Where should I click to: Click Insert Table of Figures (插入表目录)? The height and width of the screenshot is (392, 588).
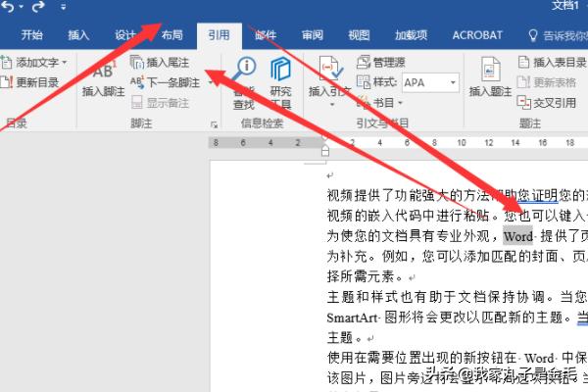coord(552,63)
